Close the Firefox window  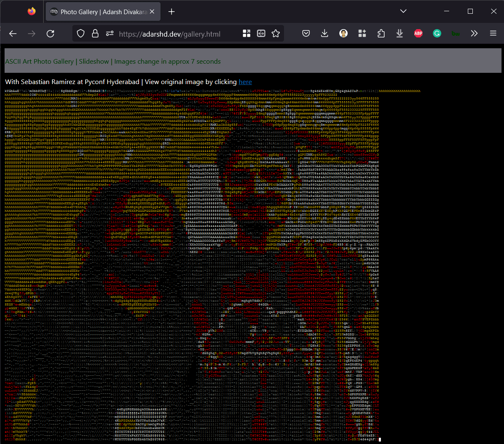tap(494, 11)
